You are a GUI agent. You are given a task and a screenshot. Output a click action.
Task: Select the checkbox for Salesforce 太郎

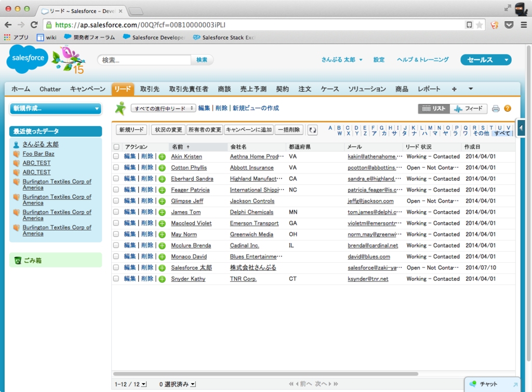pyautogui.click(x=116, y=267)
